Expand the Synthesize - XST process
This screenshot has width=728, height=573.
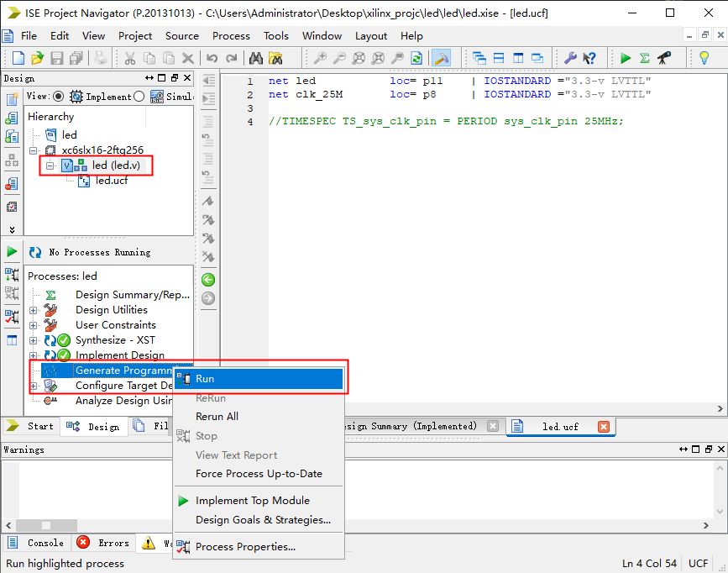coord(34,340)
